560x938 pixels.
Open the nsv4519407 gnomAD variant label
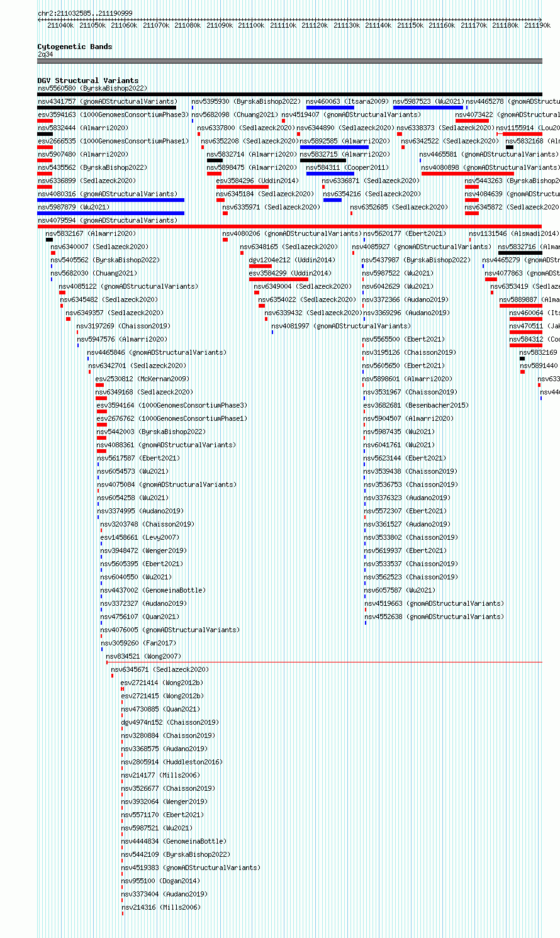point(351,115)
